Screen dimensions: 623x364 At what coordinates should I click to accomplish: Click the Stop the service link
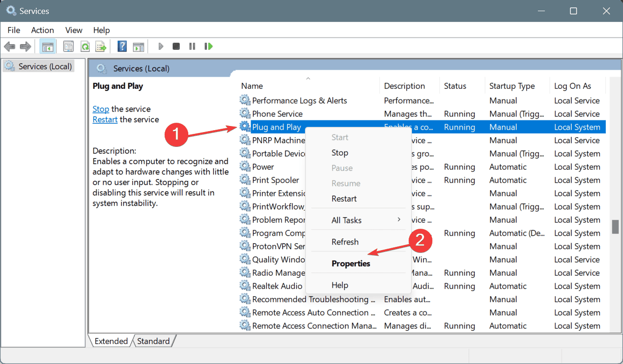tap(101, 109)
